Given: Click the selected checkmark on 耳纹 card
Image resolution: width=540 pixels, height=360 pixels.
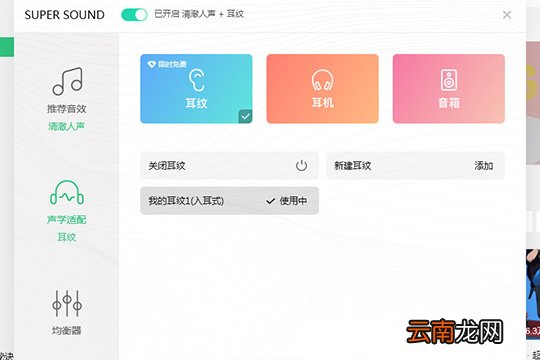Looking at the screenshot, I should 245,116.
